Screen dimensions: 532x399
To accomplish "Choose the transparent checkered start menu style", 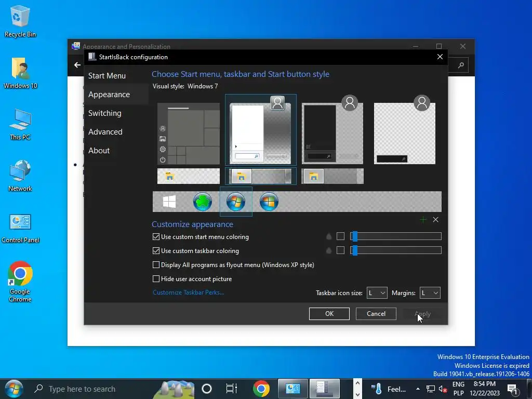I will pos(404,130).
